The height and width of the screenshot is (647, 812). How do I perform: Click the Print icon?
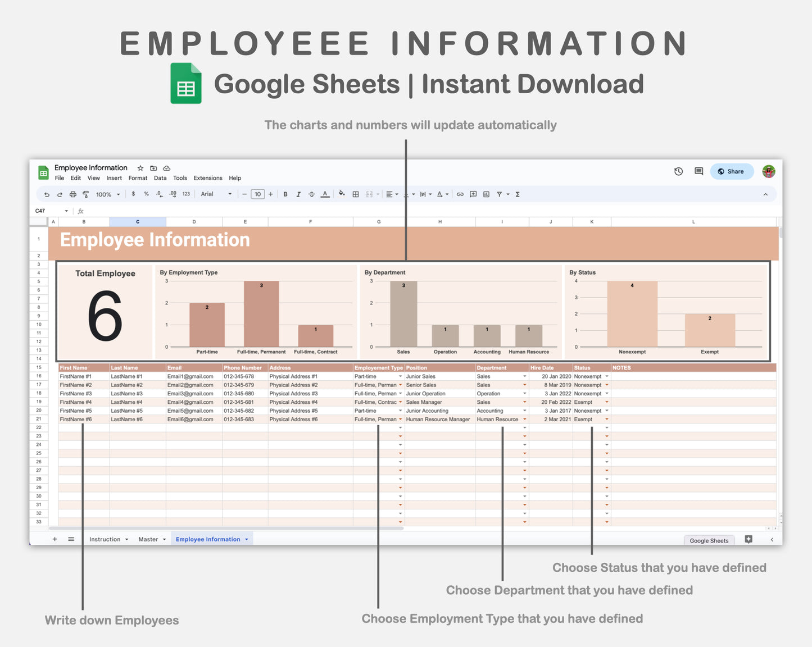[72, 194]
